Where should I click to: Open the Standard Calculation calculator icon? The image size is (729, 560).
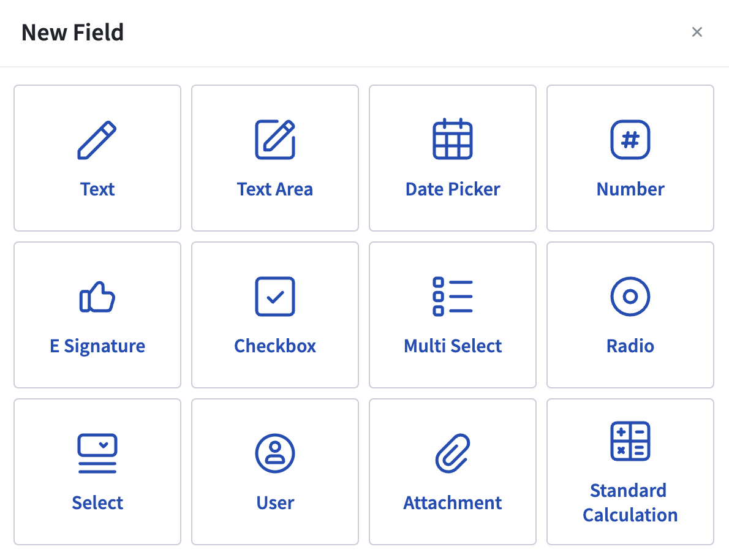click(630, 441)
